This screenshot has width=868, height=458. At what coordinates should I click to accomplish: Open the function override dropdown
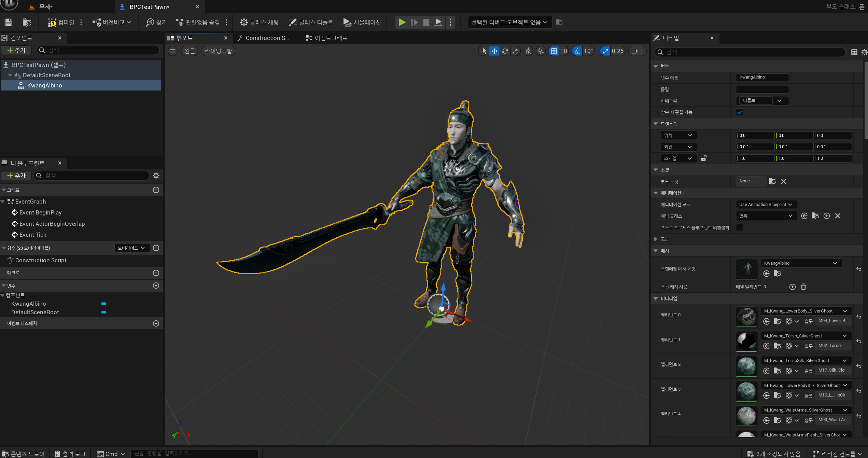[132, 248]
